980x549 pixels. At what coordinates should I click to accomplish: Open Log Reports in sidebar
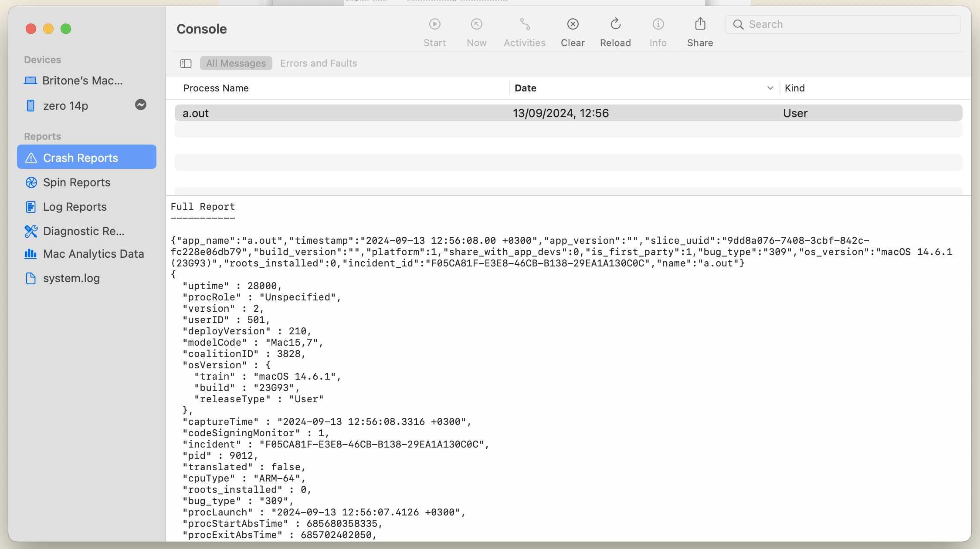click(75, 207)
